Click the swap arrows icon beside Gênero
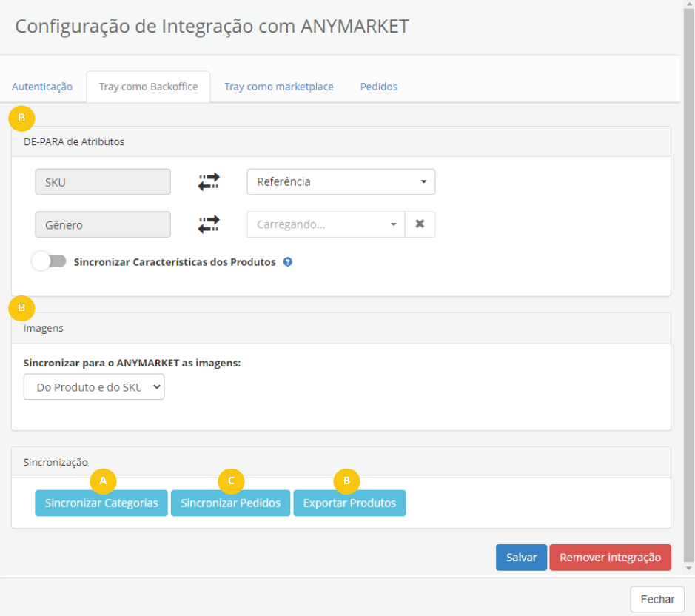 [209, 224]
